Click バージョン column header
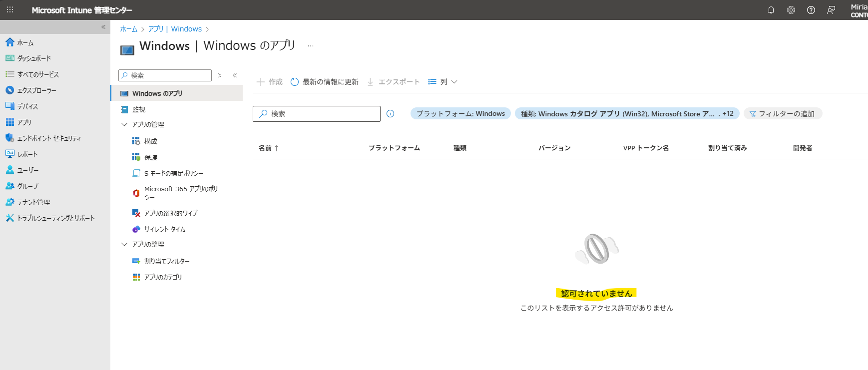 coord(554,148)
